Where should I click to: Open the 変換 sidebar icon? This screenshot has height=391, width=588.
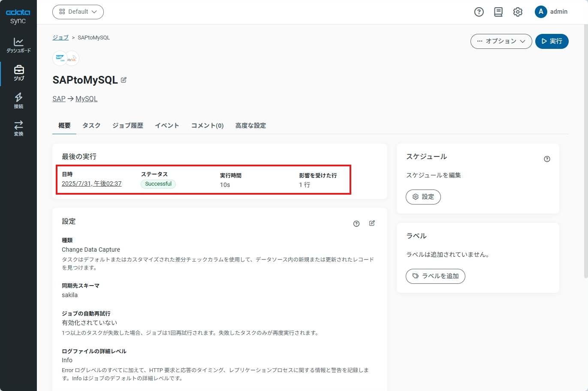pyautogui.click(x=18, y=129)
